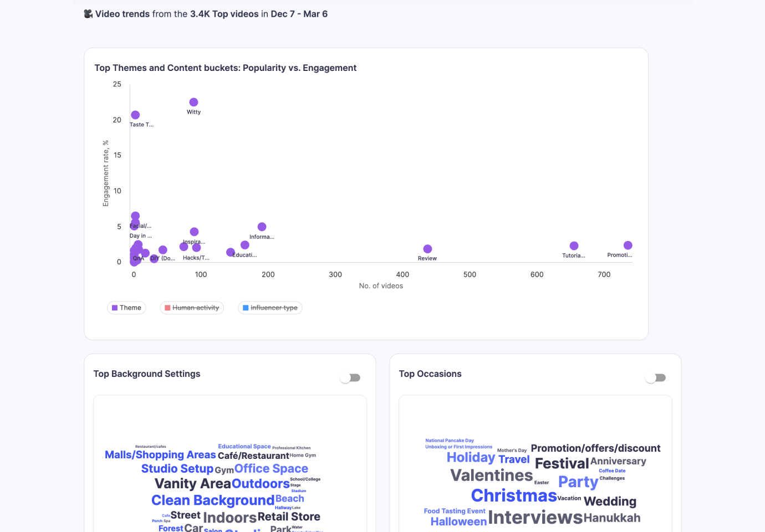Select Interviews in the occasions cloud

535,518
